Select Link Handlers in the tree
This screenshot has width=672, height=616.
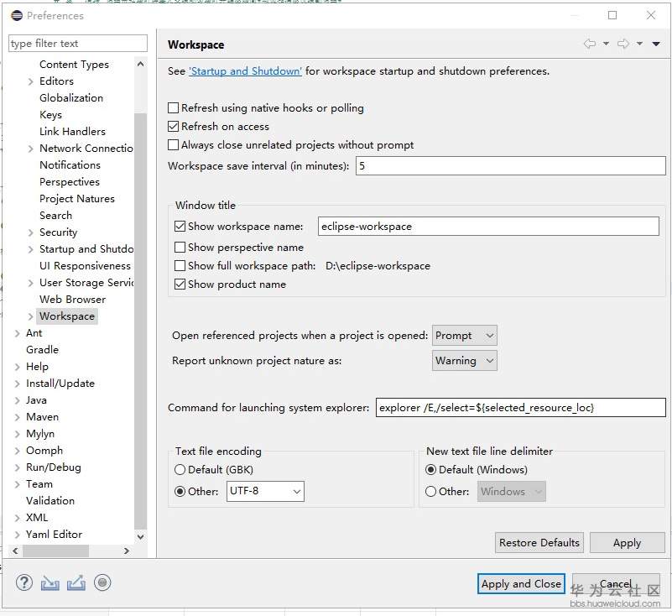click(x=72, y=132)
